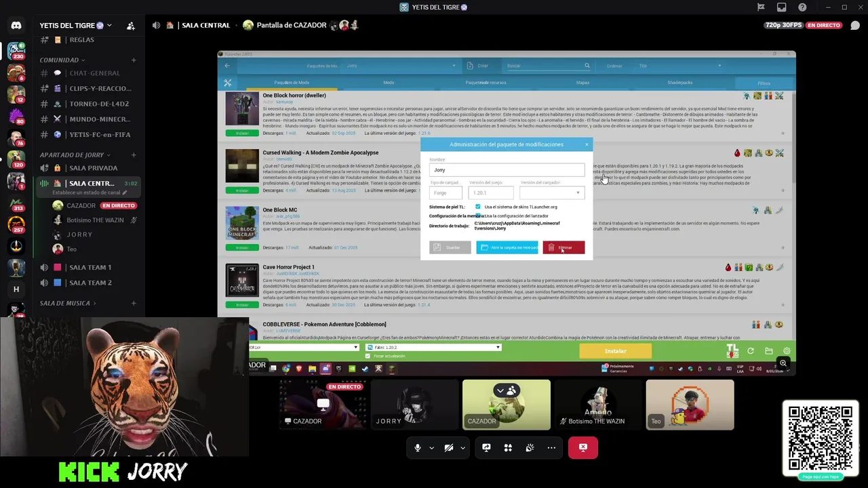This screenshot has height=488, width=868.
Task: Switch to the Paquetes de recursos tab
Action: [x=486, y=83]
